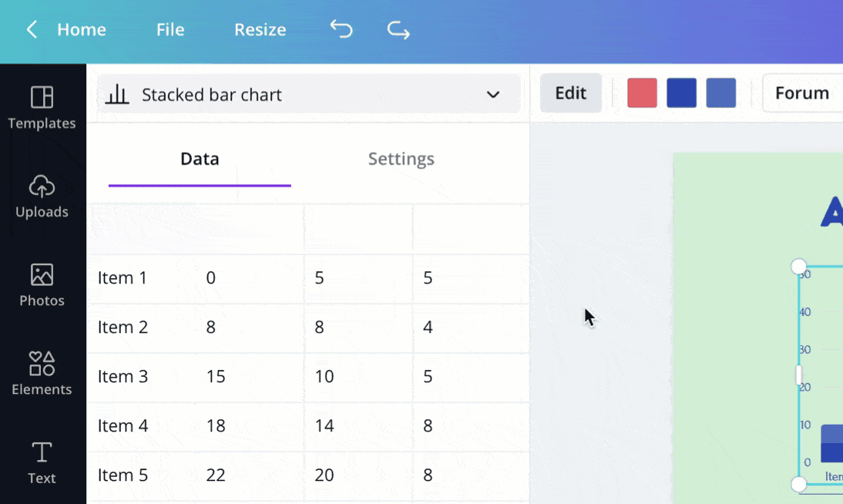Select the dark blue color swatch
The image size is (843, 504).
click(x=681, y=92)
